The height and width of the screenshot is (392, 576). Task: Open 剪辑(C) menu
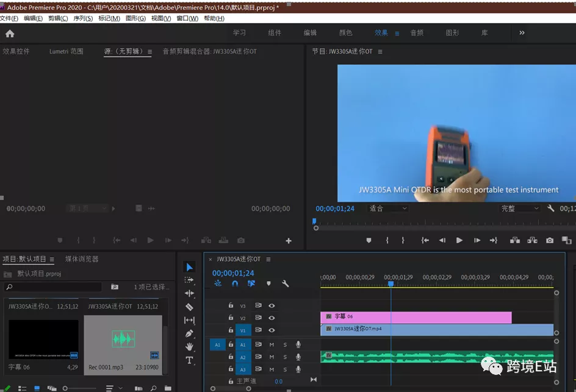(58, 18)
